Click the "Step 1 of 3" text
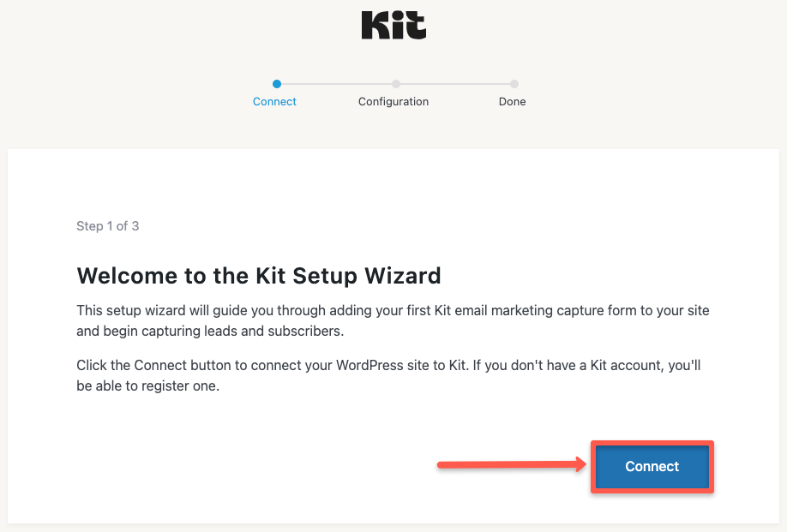Screen dimensions: 787x532 107,226
